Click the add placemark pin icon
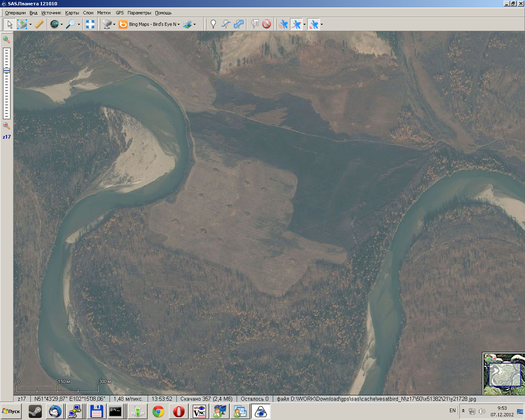Image resolution: width=525 pixels, height=420 pixels. click(x=213, y=24)
